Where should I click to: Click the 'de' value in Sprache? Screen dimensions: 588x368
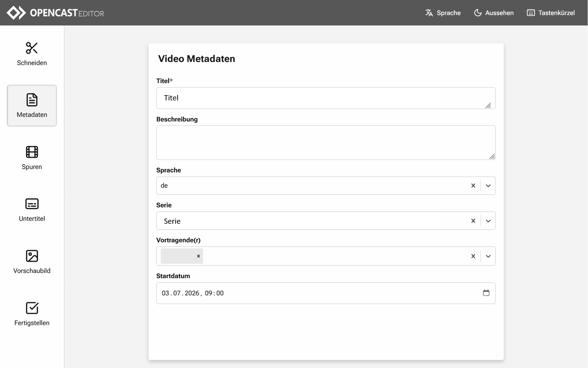pos(164,185)
